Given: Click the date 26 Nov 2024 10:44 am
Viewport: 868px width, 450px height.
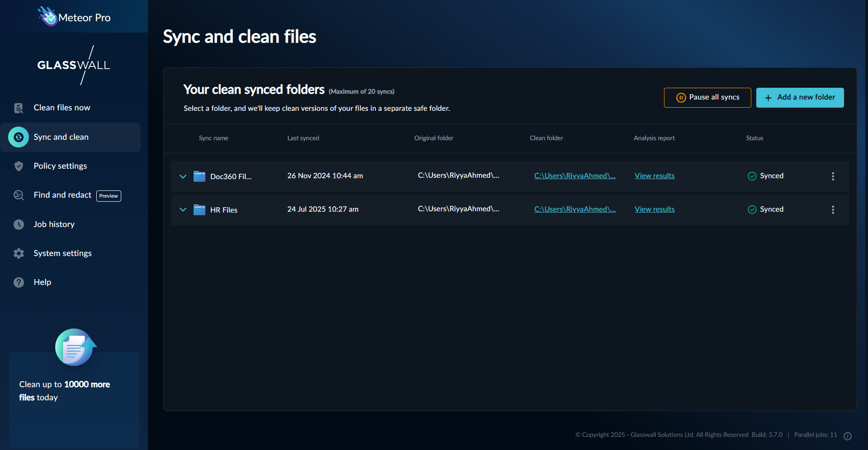Looking at the screenshot, I should (x=325, y=176).
